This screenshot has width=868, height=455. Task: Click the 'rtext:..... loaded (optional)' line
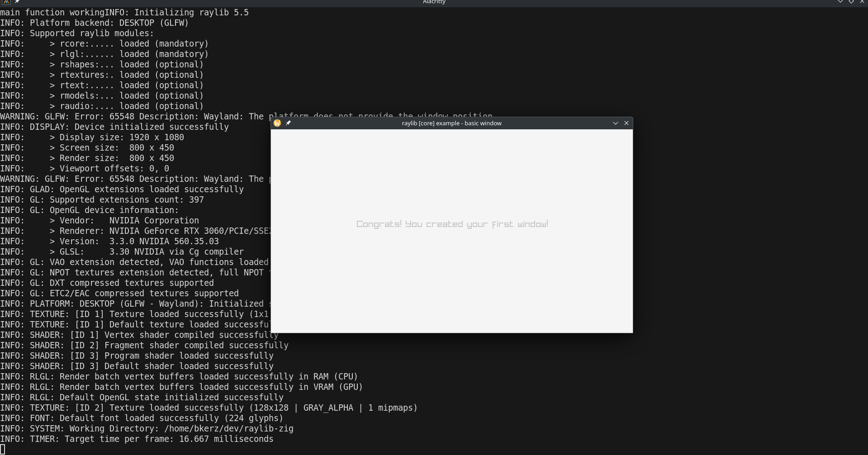102,85
